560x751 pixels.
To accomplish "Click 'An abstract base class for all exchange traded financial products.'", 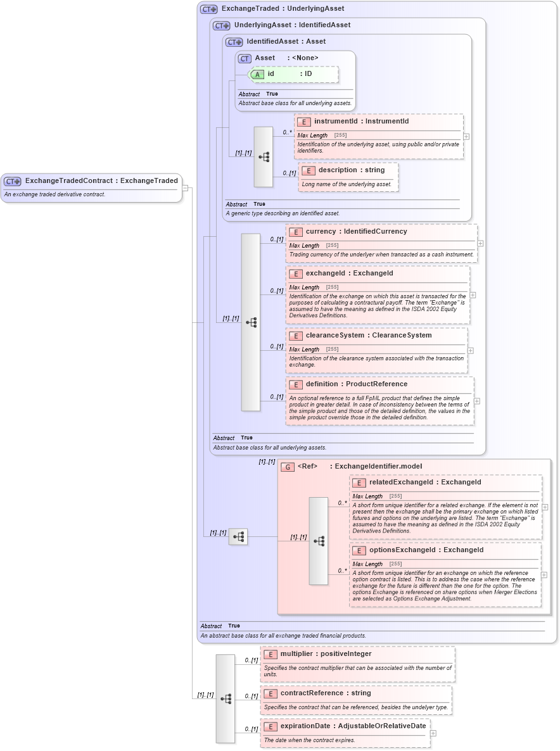I will coord(283,636).
